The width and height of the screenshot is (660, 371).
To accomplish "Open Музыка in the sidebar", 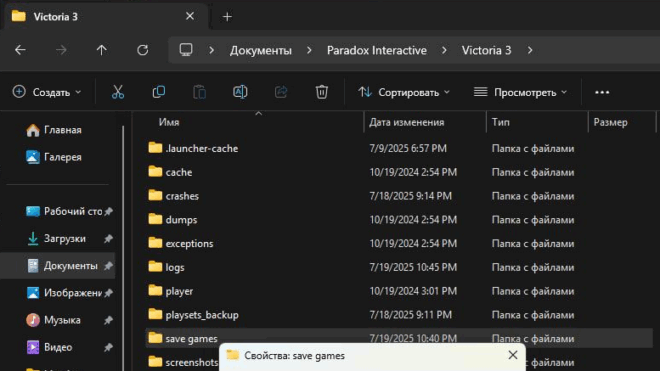I will 53,320.
